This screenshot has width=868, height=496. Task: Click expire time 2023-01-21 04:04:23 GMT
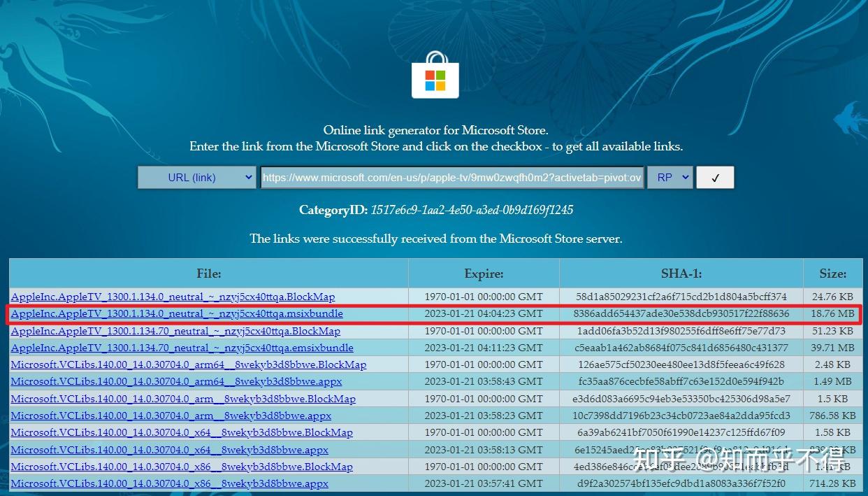click(484, 314)
